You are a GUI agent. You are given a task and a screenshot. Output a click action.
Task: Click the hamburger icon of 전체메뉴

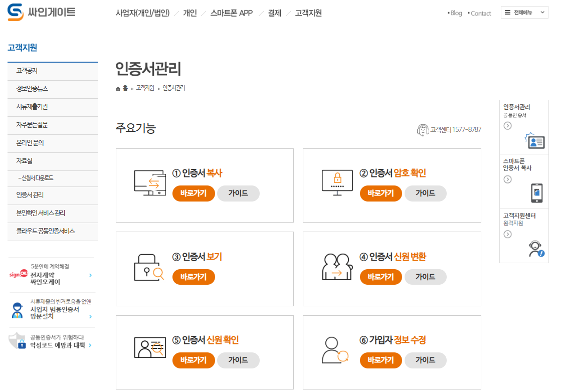(507, 13)
